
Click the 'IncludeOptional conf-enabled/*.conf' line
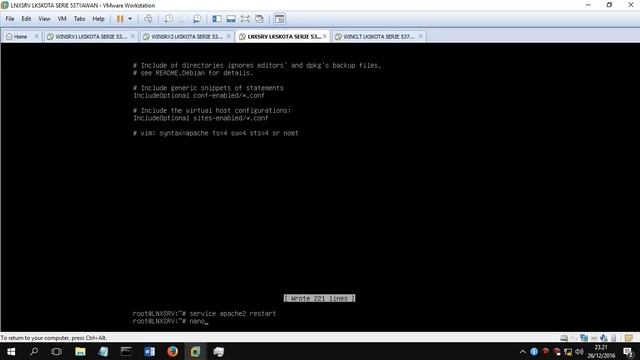tap(199, 96)
